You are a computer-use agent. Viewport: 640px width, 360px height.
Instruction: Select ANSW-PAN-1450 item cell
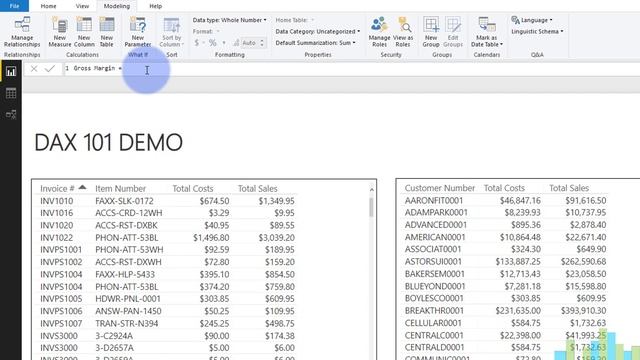coord(128,311)
